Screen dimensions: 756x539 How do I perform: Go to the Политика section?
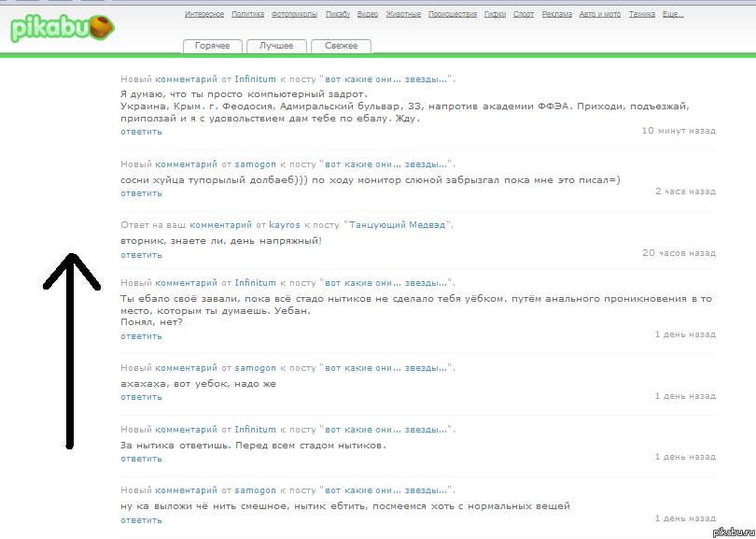point(247,15)
